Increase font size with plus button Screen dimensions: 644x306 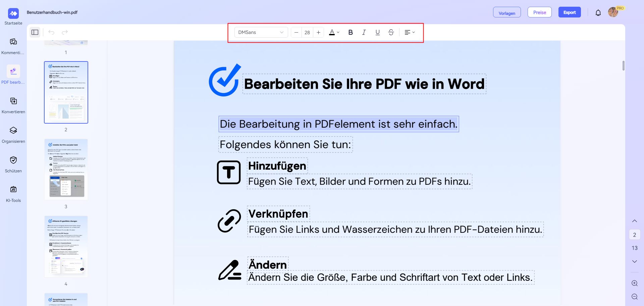click(318, 32)
